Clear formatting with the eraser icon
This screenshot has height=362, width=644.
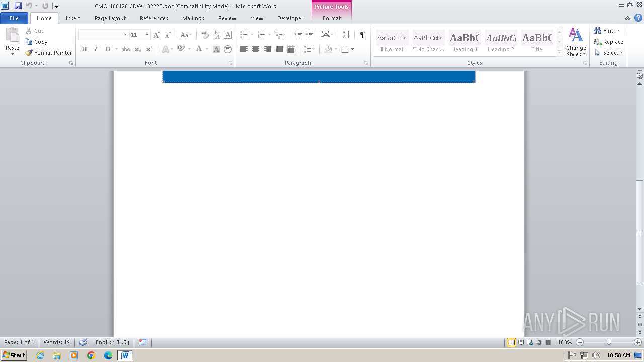tap(204, 35)
